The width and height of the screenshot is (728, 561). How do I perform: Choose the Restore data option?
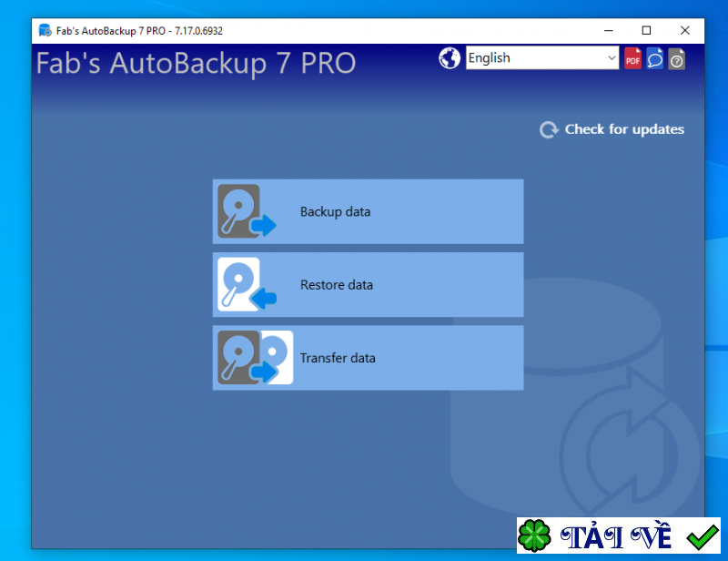369,284
